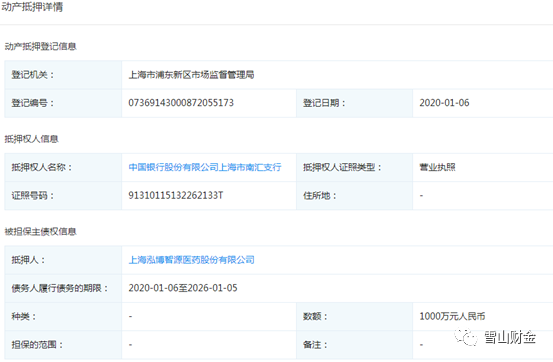Screen dimensions: 553x362
Task: Click the 登记机关 label cell
Action: point(63,75)
